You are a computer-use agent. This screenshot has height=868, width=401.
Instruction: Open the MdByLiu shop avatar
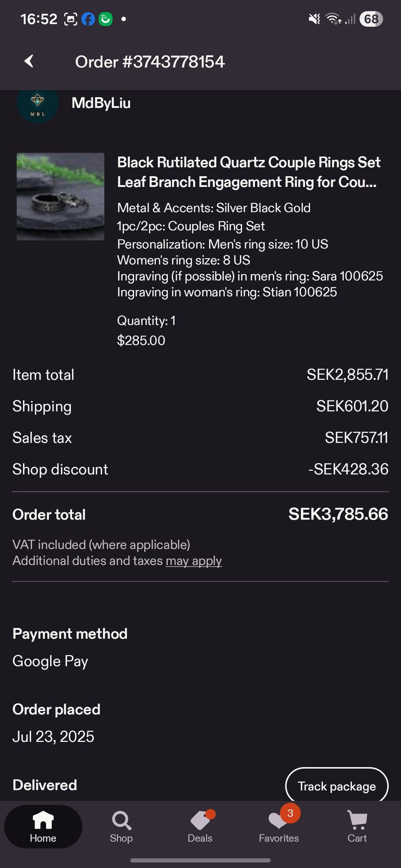pyautogui.click(x=38, y=105)
